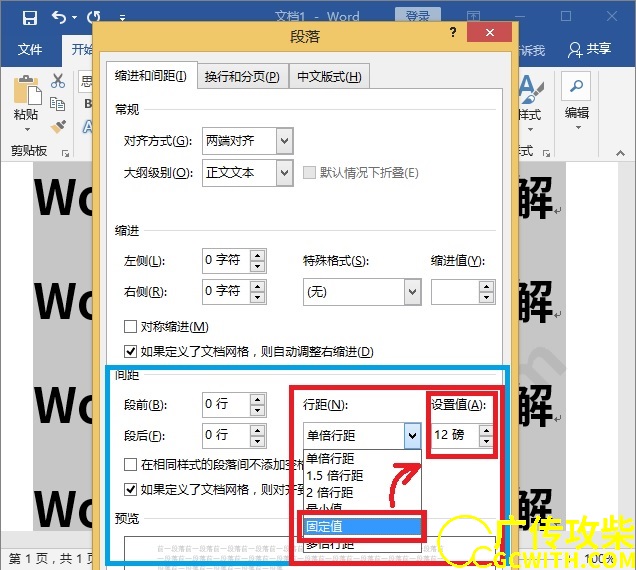The image size is (636, 570).
Task: Enable the 对称缩进 checkbox
Action: tap(130, 326)
